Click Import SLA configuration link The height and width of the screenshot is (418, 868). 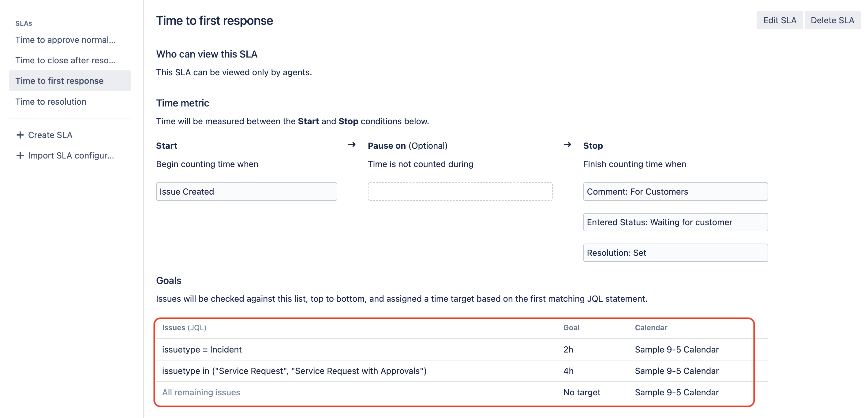click(x=71, y=156)
